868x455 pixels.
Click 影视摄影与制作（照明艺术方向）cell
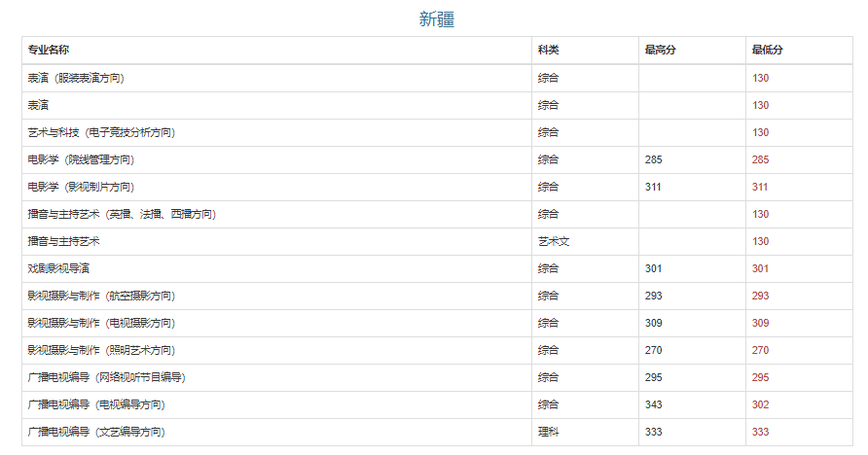pos(101,350)
